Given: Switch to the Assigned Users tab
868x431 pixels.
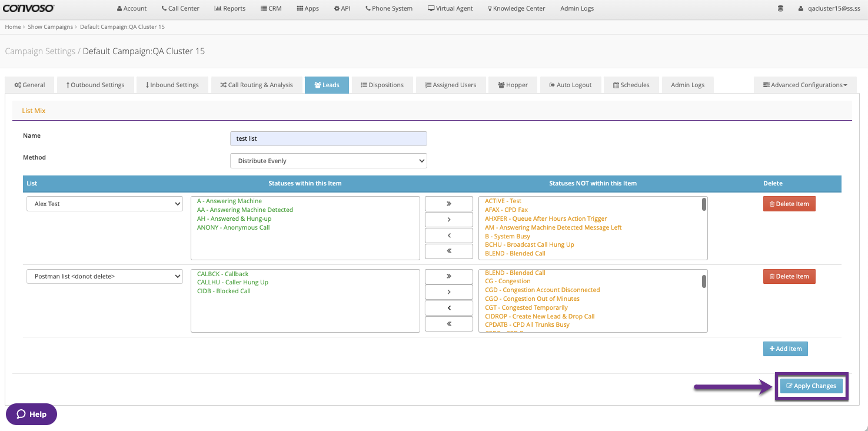Looking at the screenshot, I should [x=451, y=85].
